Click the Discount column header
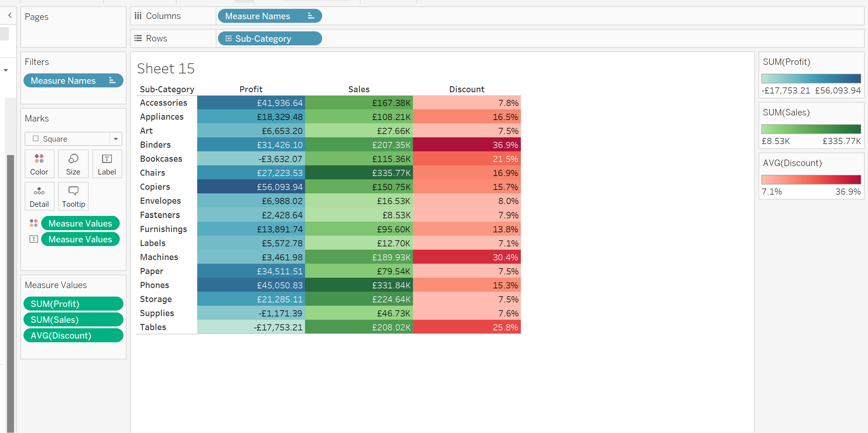The image size is (868, 433). [466, 89]
